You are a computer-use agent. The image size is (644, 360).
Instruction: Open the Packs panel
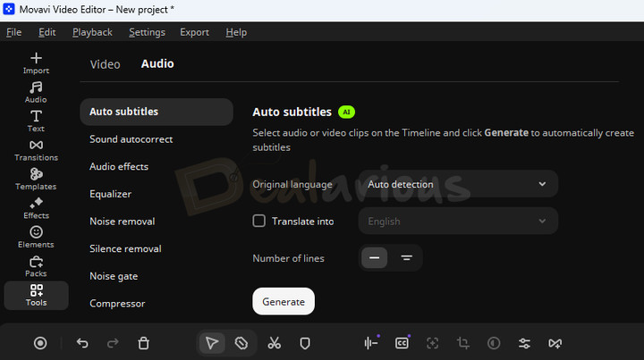coord(36,266)
